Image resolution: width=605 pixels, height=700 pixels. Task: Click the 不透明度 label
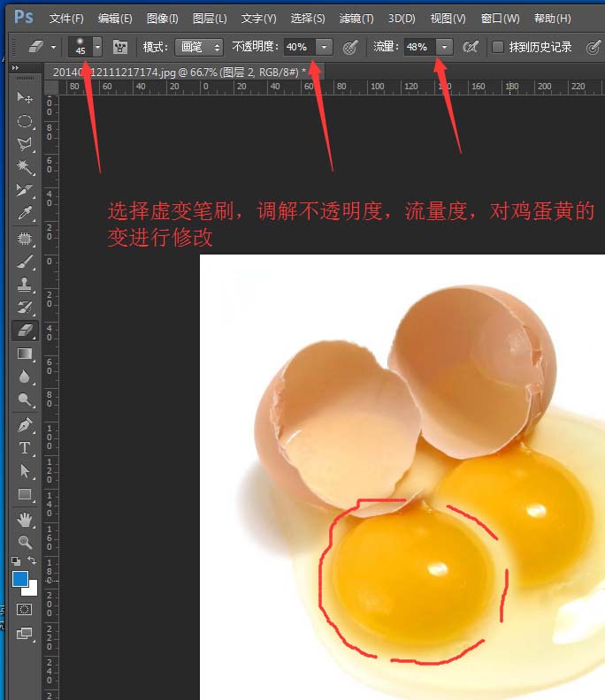click(255, 47)
